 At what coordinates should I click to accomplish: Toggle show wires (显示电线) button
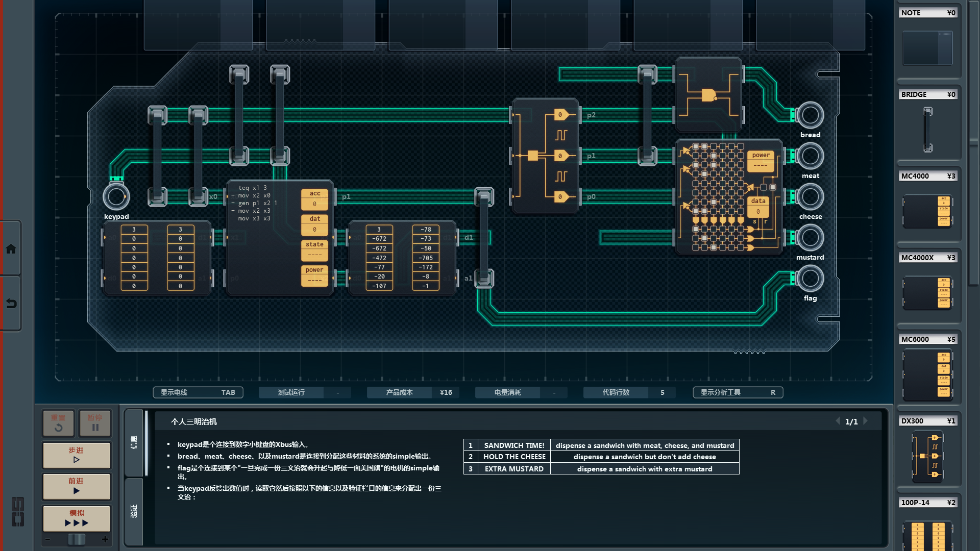(198, 392)
